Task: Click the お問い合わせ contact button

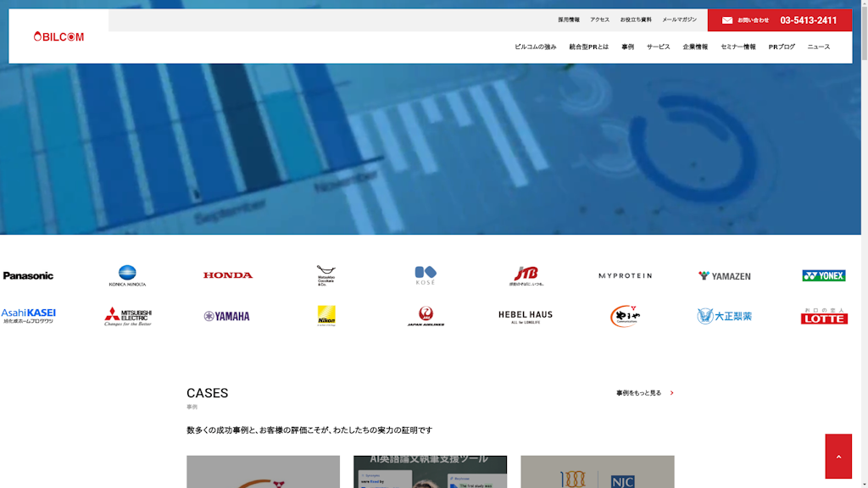Action: point(745,20)
